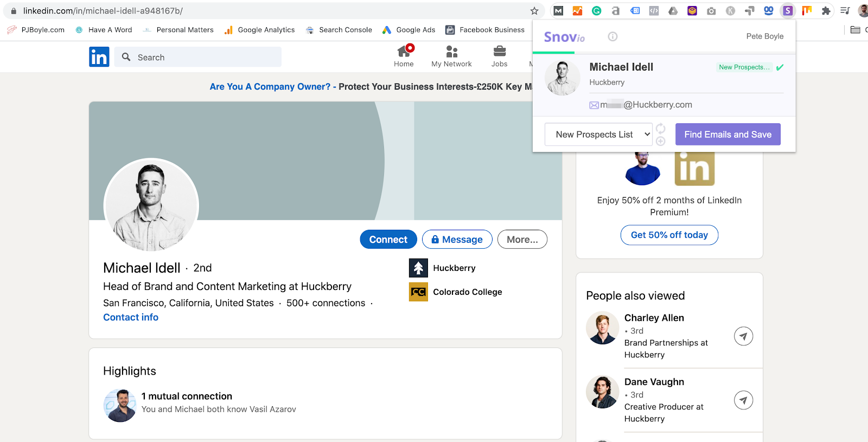Screen dimensions: 868x442
Task: Toggle the green checkmark for Michael Idell
Action: pos(780,67)
